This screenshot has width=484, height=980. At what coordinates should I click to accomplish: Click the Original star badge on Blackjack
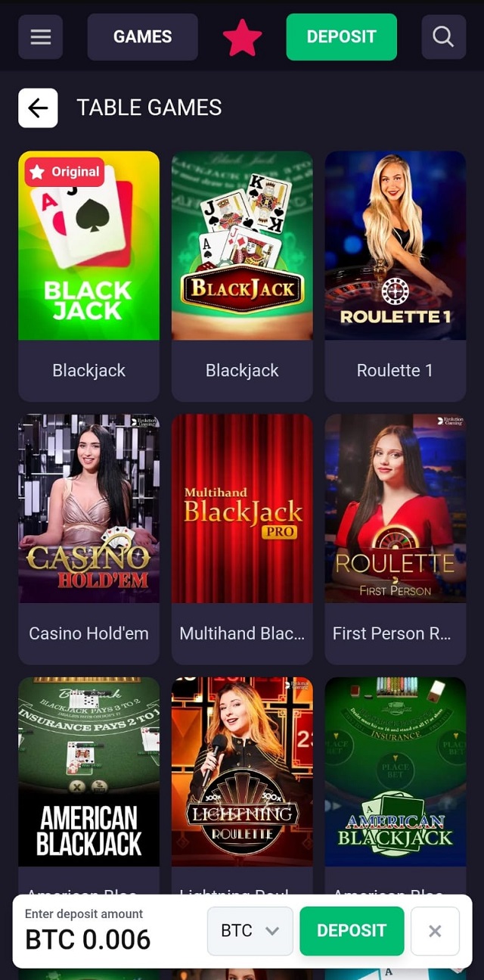coord(64,172)
